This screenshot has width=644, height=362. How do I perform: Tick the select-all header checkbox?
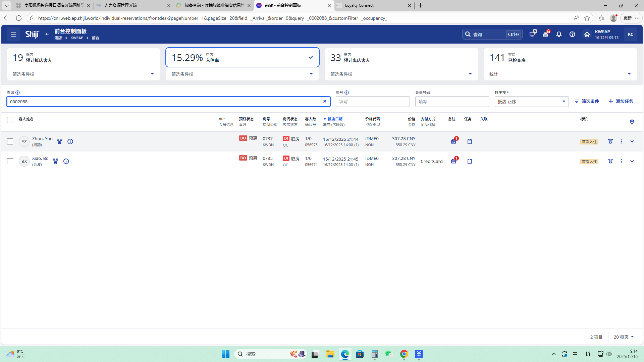click(x=10, y=120)
